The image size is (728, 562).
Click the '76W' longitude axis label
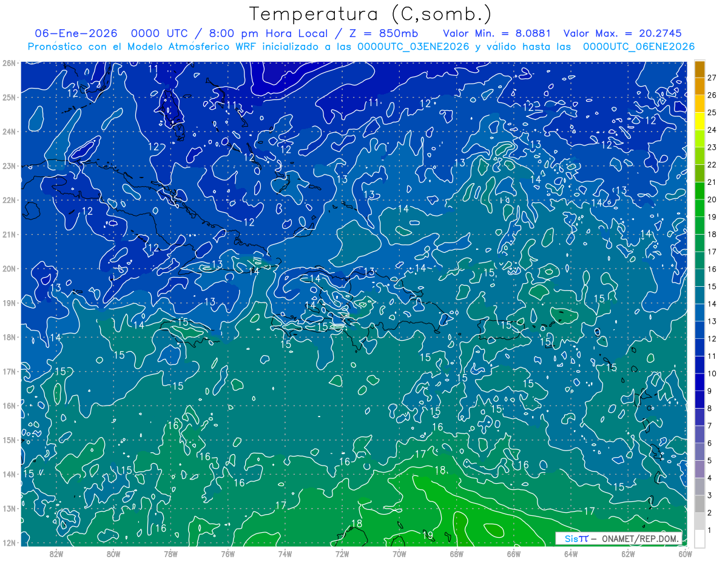[227, 553]
